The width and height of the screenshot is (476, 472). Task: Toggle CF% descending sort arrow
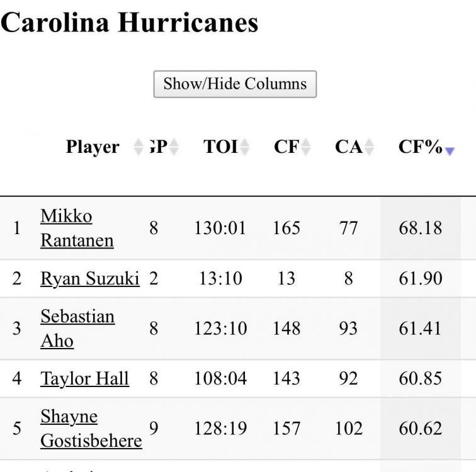tap(450, 150)
